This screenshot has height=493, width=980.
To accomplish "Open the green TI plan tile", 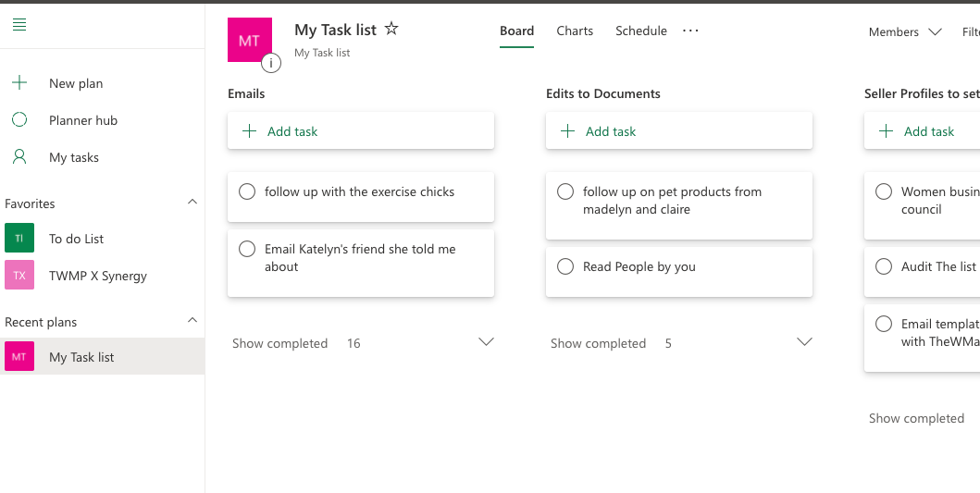I will (19, 238).
